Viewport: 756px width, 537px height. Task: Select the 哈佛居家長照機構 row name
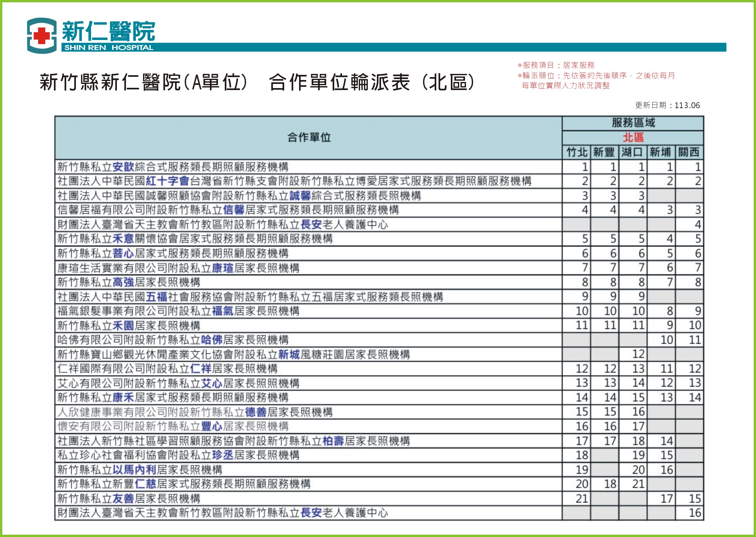[x=173, y=339]
